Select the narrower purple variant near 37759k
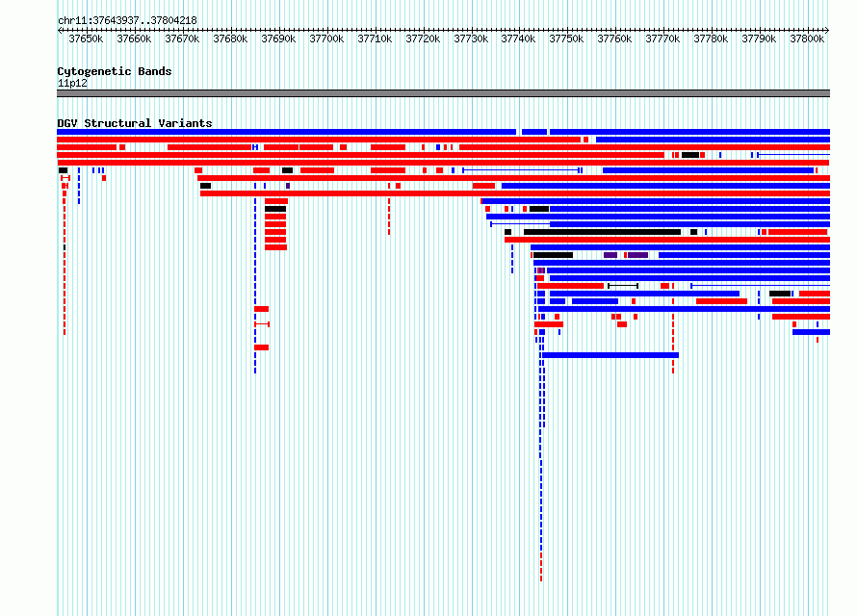Screen dimensions: 857x616 pos(610,255)
